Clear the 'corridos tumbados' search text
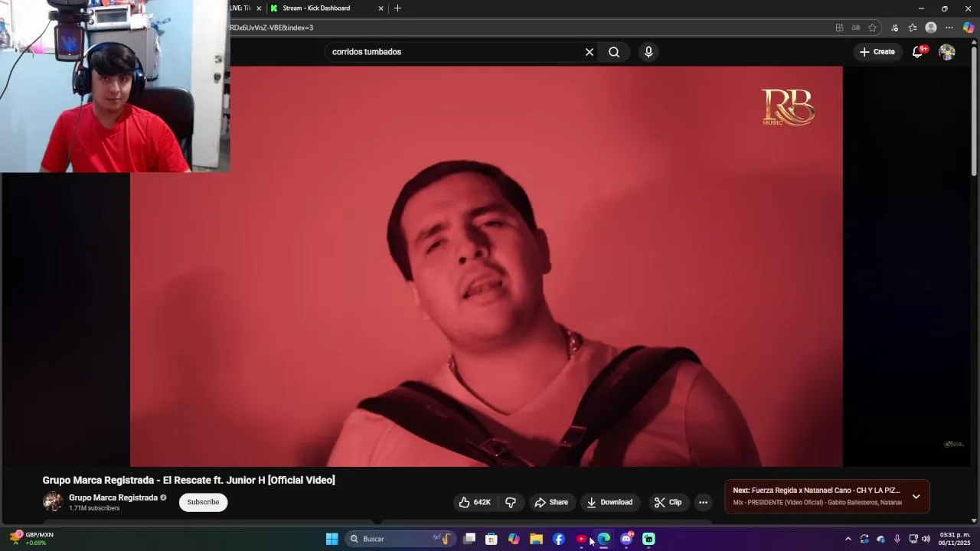This screenshot has width=980, height=551. 590,52
